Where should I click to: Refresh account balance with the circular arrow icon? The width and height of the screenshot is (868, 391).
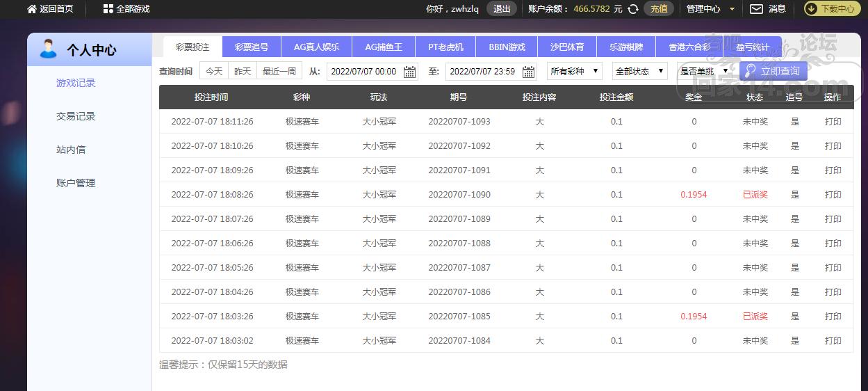tap(633, 9)
